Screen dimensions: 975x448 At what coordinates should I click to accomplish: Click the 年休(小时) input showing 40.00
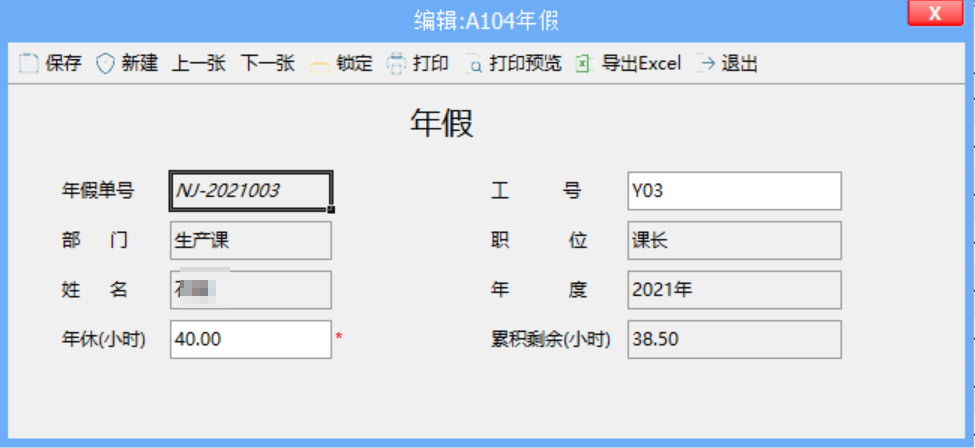pos(251,339)
